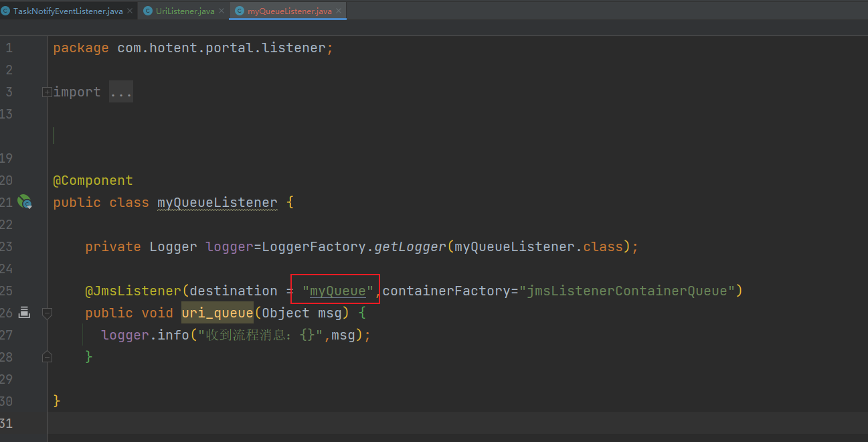Click myQueueListener class name in class declaration
This screenshot has height=442, width=868.
217,202
